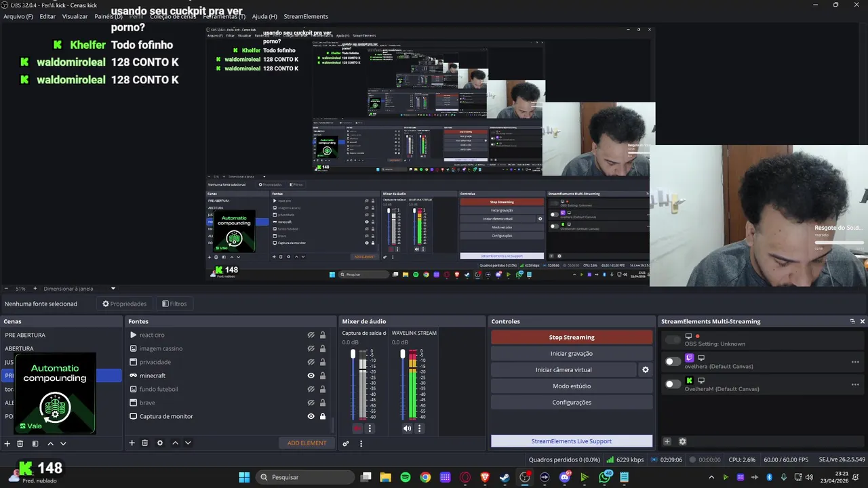This screenshot has height=488, width=868.
Task: Hide the minecraft source
Action: pyautogui.click(x=311, y=375)
